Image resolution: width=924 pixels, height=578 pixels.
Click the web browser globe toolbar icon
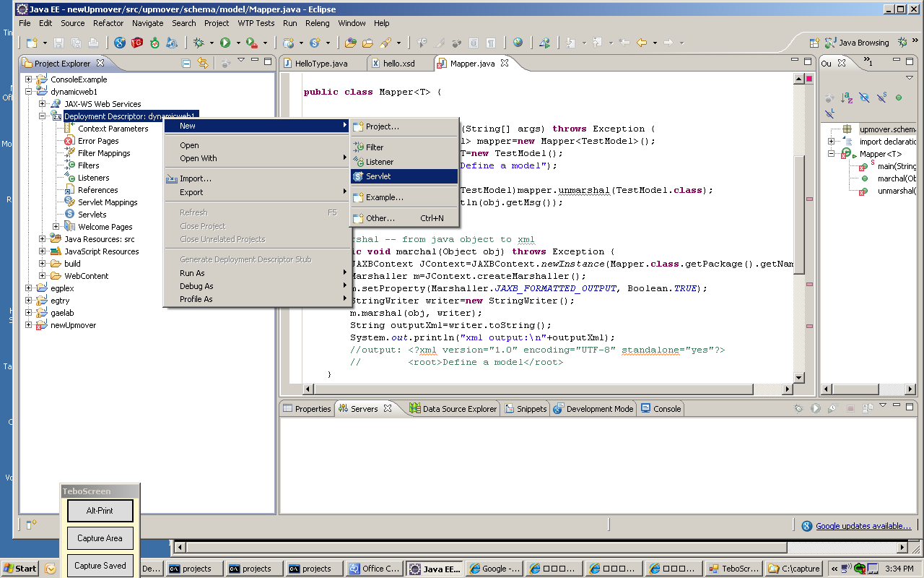point(518,43)
